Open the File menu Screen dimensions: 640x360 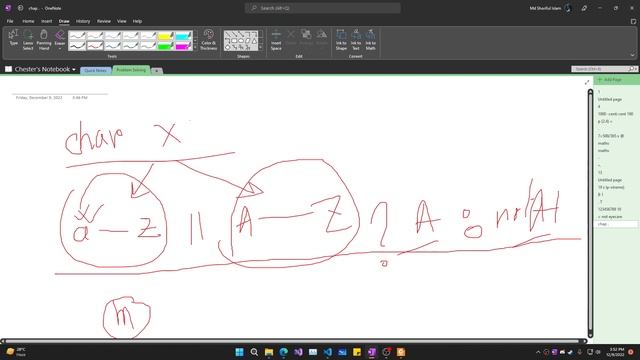pos(10,21)
